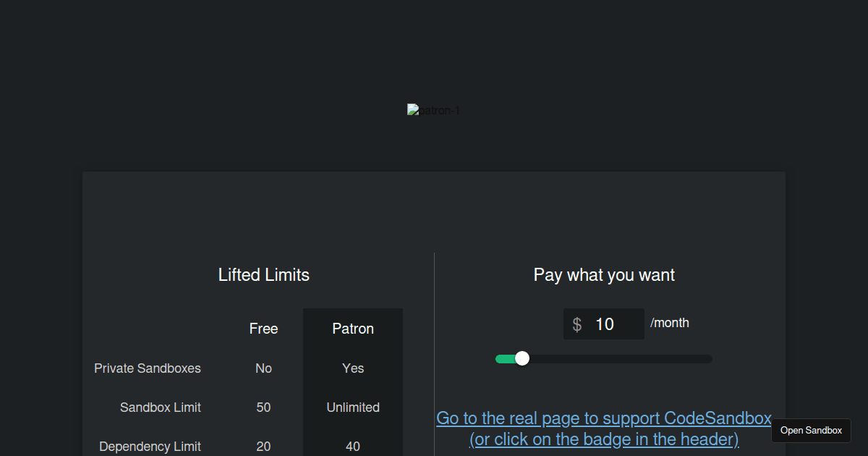Click the Lifted Limits heading

264,275
